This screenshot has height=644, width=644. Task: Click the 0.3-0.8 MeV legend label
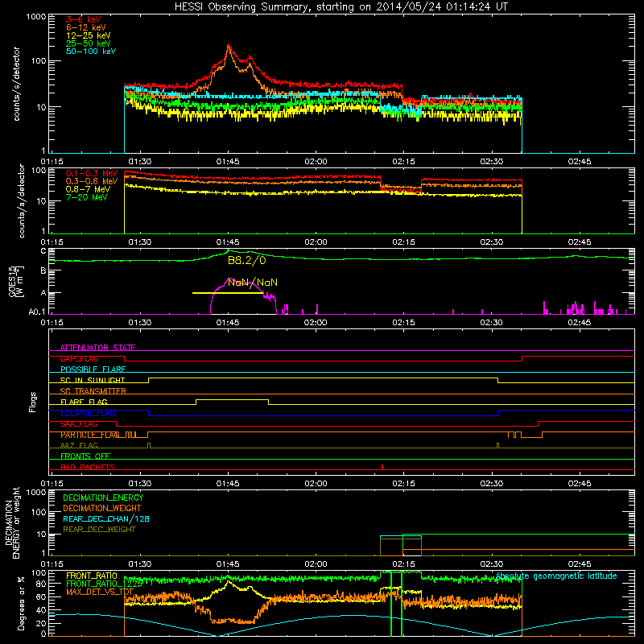(92, 181)
